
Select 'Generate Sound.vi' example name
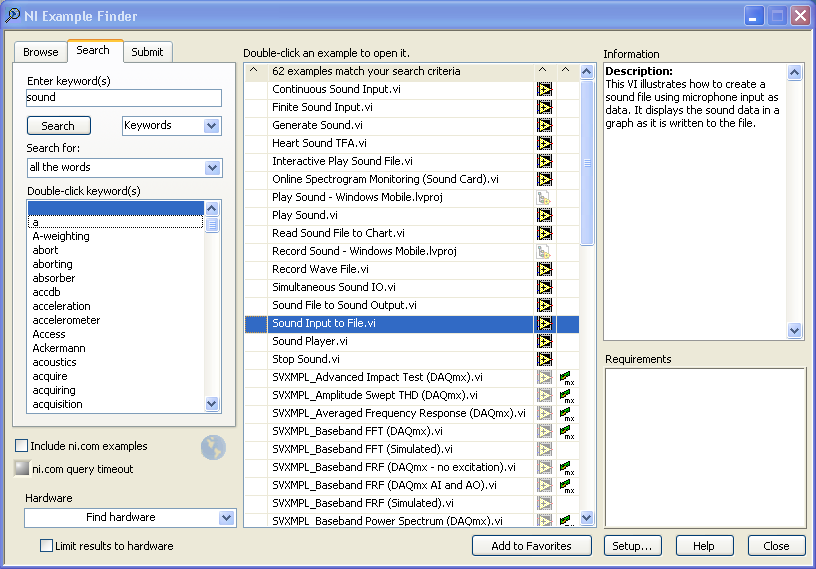[x=317, y=125]
